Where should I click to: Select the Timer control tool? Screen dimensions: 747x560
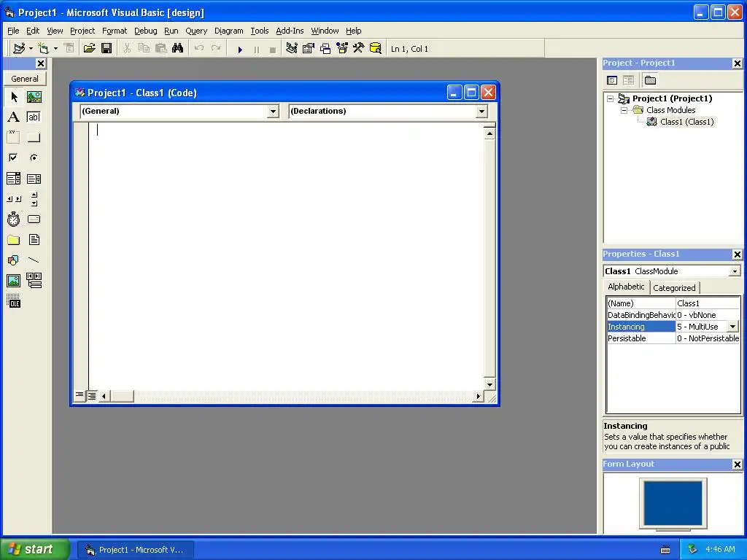tap(14, 219)
